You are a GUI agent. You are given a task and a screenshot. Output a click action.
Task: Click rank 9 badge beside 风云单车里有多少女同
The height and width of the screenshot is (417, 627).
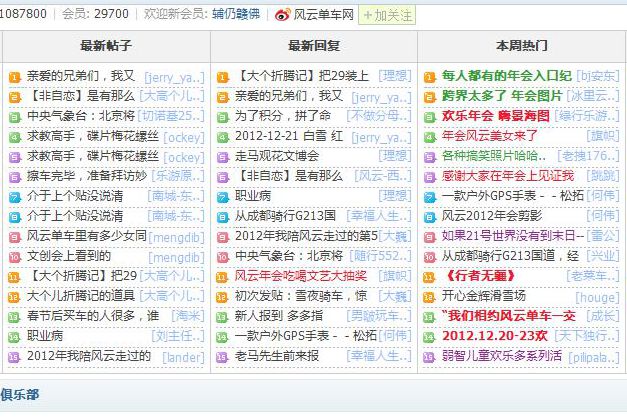coord(14,237)
